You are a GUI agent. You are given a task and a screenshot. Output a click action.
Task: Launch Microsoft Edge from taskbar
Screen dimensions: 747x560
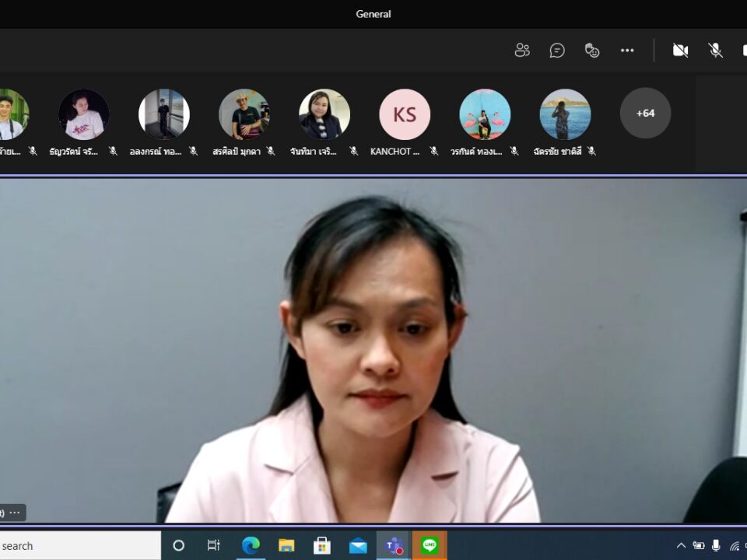coord(251,546)
